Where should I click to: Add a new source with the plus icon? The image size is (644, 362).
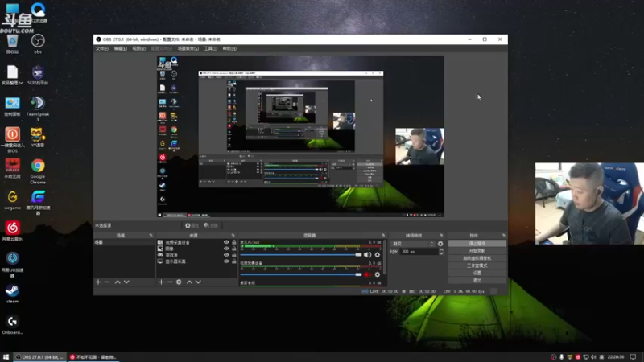pos(161,282)
